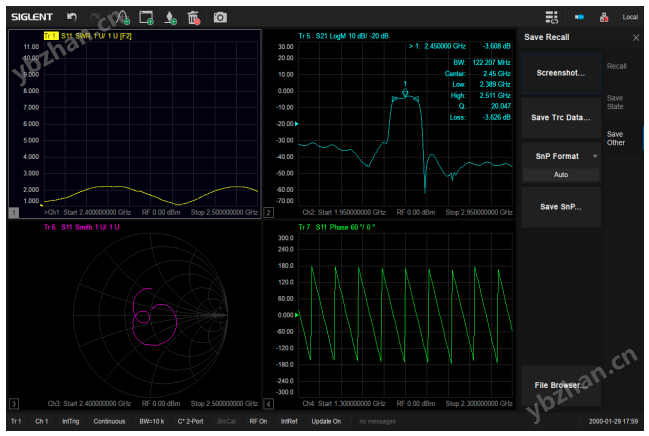Image resolution: width=649 pixels, height=436 pixels.
Task: Close the Save Recall panel
Action: coord(636,38)
